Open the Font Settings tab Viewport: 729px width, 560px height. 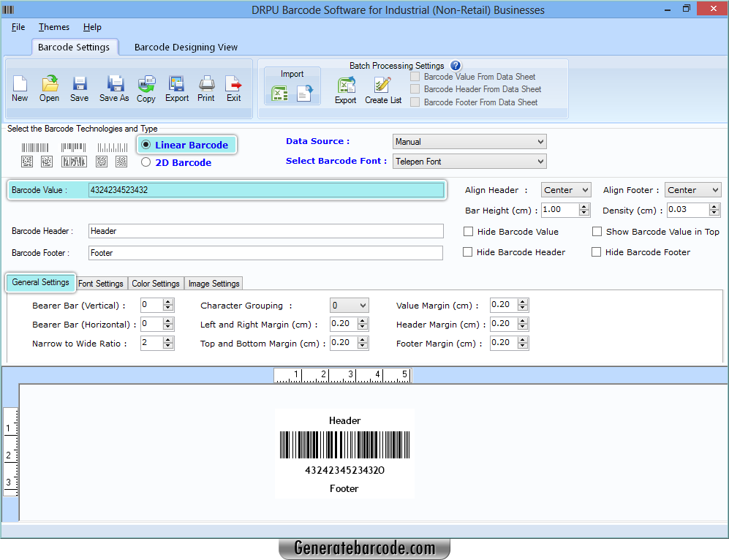(x=102, y=283)
